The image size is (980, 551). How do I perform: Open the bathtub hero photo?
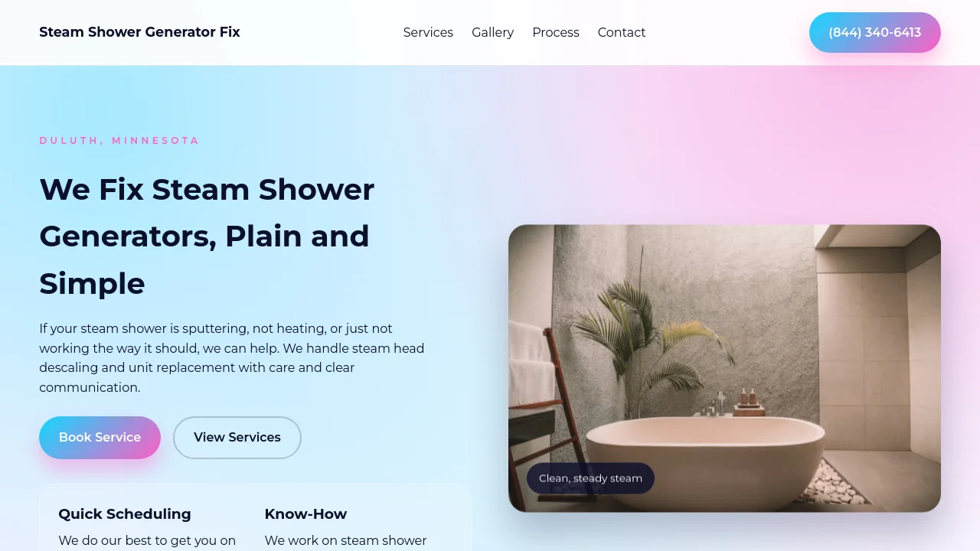click(x=724, y=368)
